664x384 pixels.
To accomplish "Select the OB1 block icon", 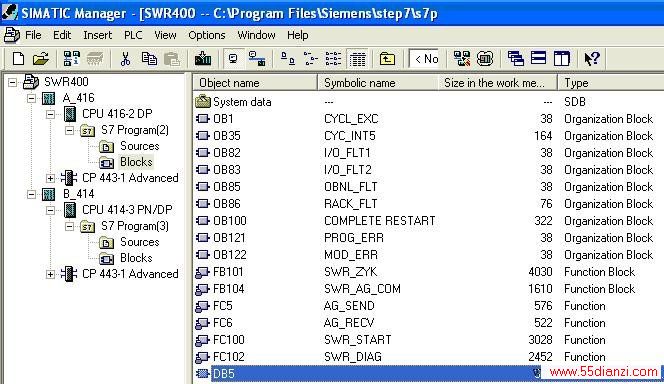I will pos(203,119).
